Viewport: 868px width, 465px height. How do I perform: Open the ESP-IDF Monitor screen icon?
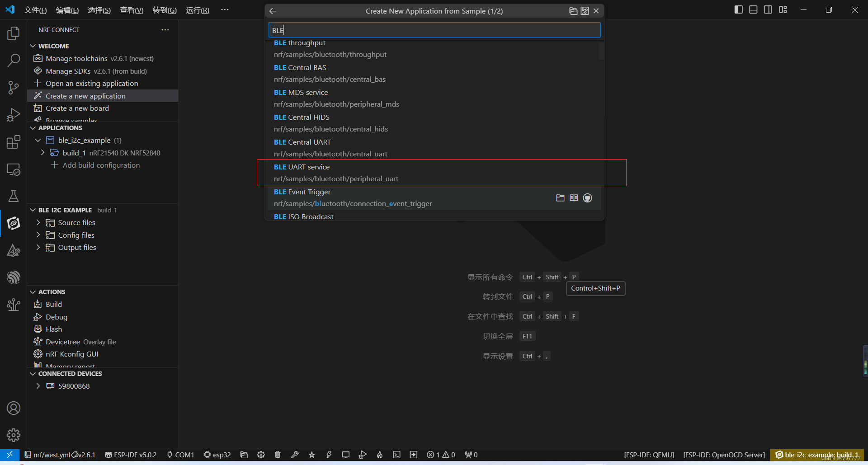pyautogui.click(x=346, y=455)
